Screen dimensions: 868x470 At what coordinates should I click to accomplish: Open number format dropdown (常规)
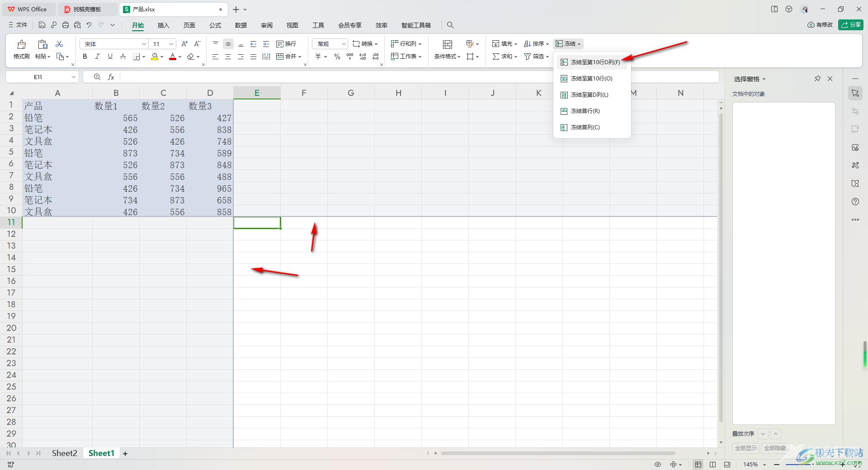344,44
